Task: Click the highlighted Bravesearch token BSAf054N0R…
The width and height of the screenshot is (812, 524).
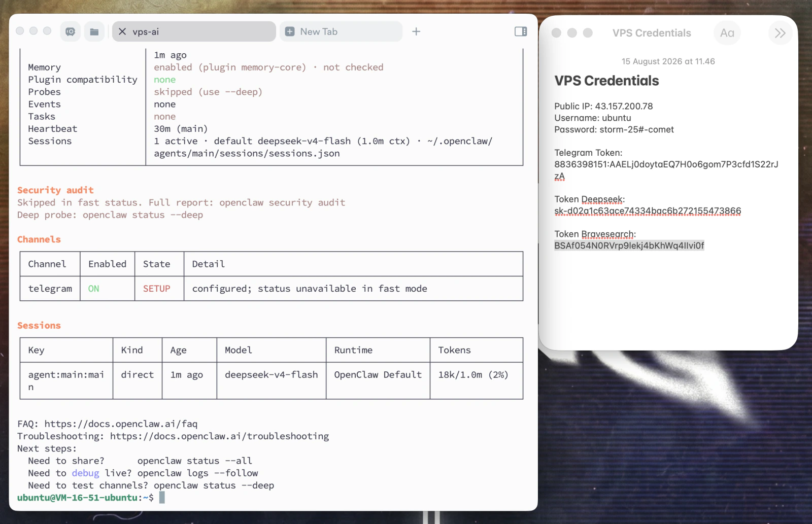Action: coord(629,246)
